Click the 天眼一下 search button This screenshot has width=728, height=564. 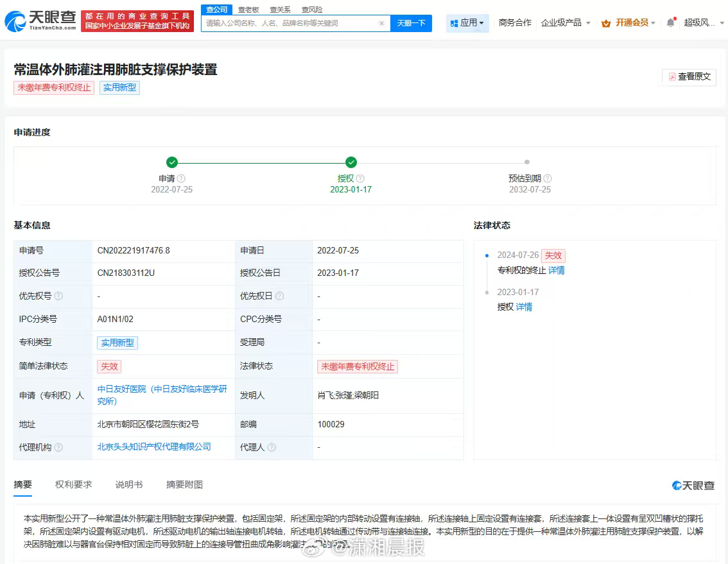pyautogui.click(x=411, y=23)
